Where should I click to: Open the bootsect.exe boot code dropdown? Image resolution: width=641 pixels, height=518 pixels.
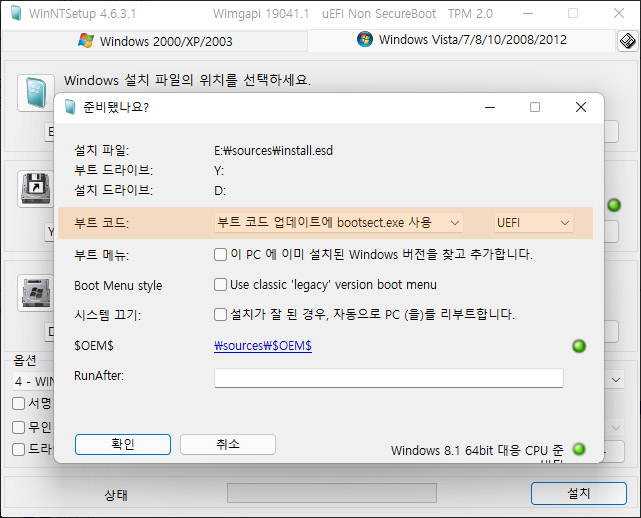338,223
